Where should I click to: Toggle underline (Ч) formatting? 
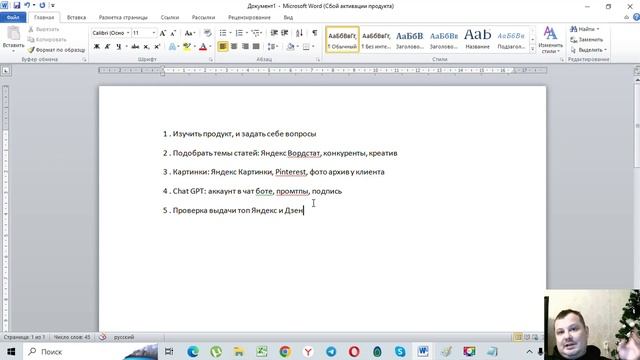pyautogui.click(x=118, y=47)
